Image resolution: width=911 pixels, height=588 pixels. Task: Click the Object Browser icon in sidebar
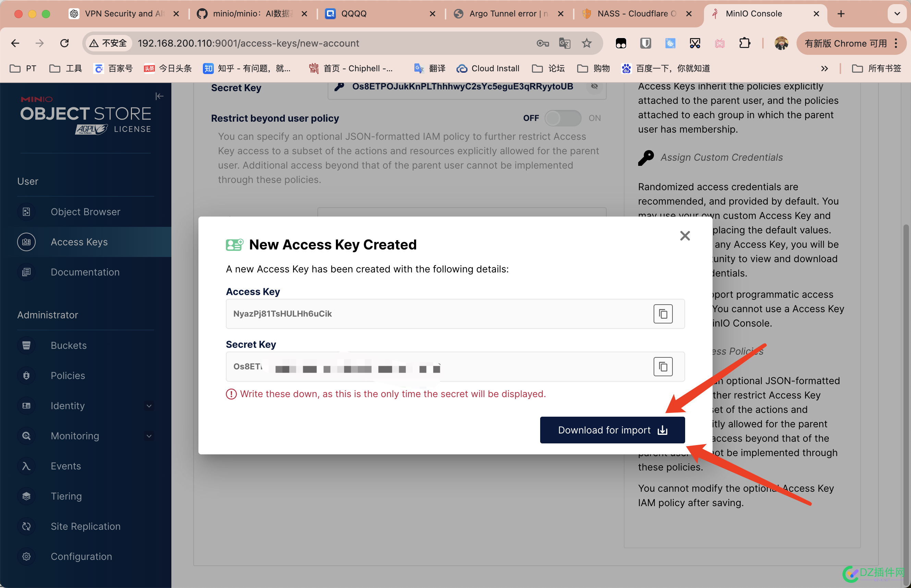[x=25, y=212]
